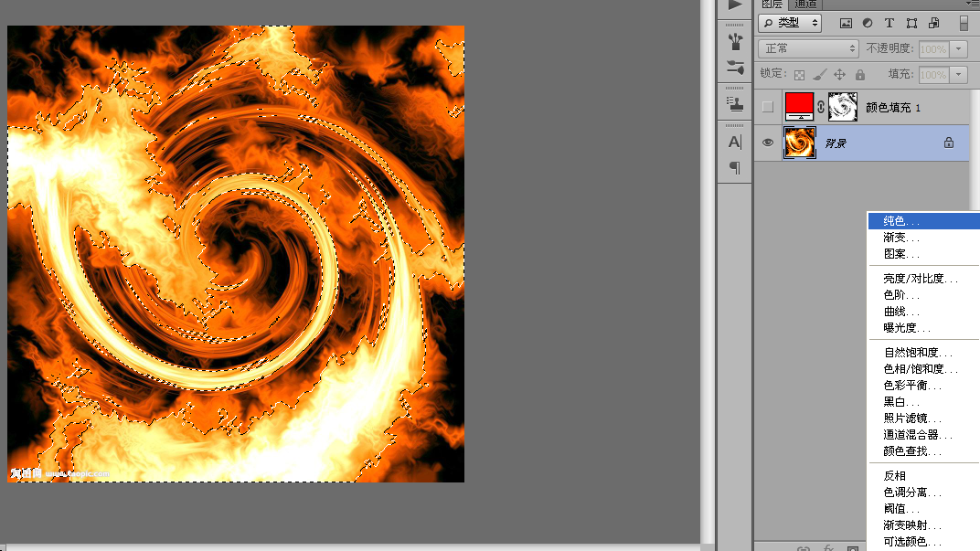Open the layers panel flyout menu
This screenshot has width=980, height=551.
973,3
